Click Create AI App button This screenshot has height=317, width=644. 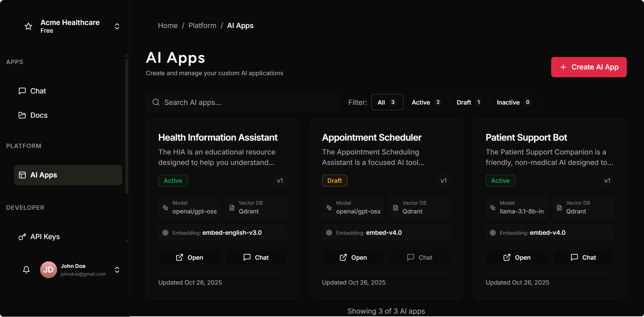pyautogui.click(x=589, y=67)
